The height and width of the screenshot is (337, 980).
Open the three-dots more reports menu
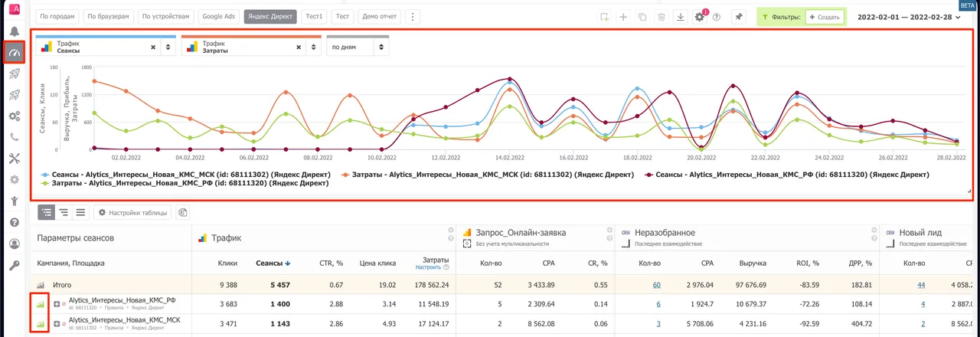(x=412, y=17)
